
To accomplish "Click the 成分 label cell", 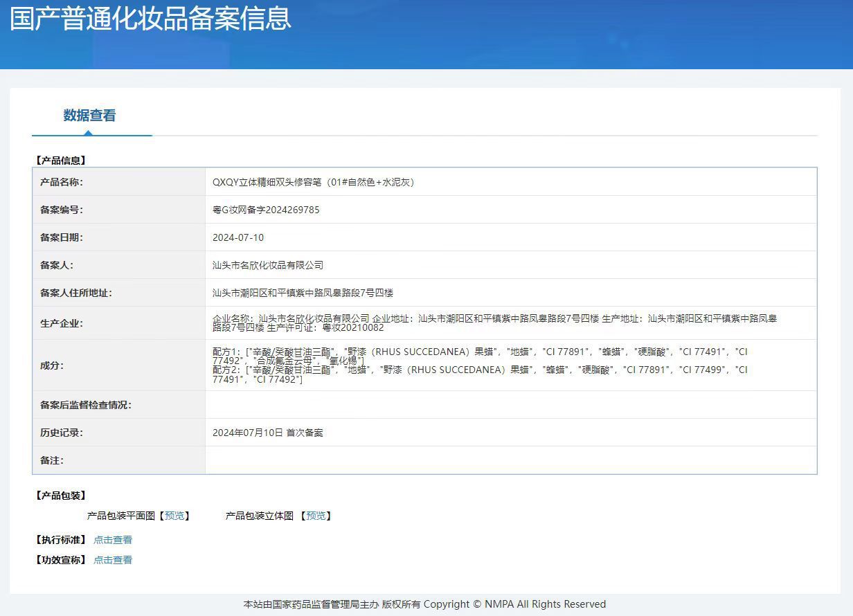I will (119, 365).
